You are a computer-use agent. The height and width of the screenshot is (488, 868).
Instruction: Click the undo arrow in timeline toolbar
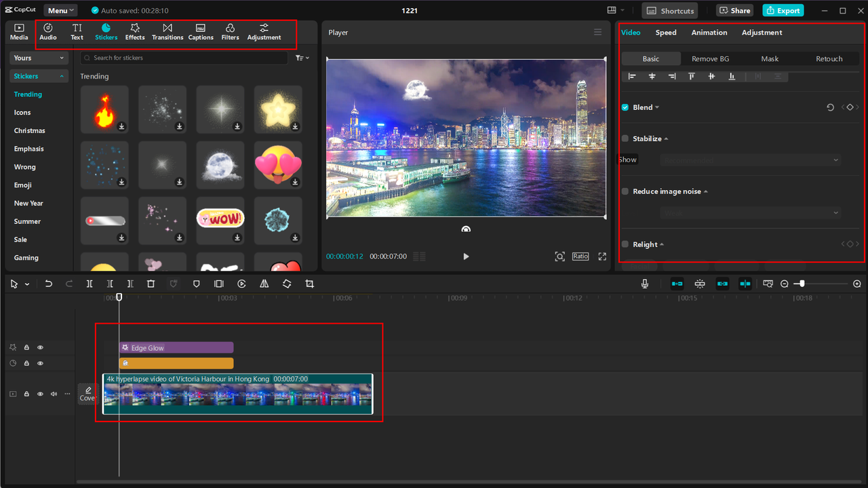click(x=49, y=284)
